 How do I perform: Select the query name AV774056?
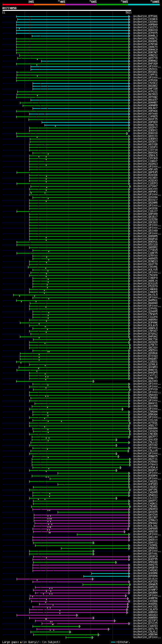click(9, 8)
